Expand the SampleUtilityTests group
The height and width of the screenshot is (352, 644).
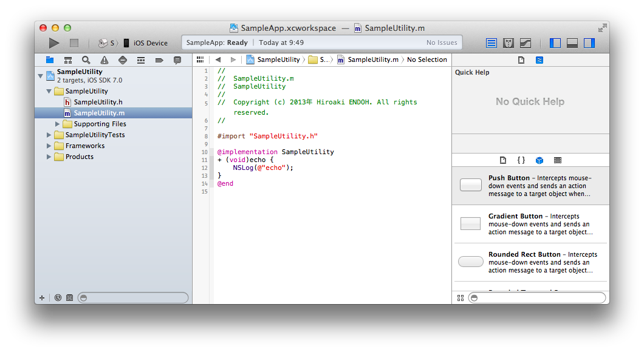49,135
